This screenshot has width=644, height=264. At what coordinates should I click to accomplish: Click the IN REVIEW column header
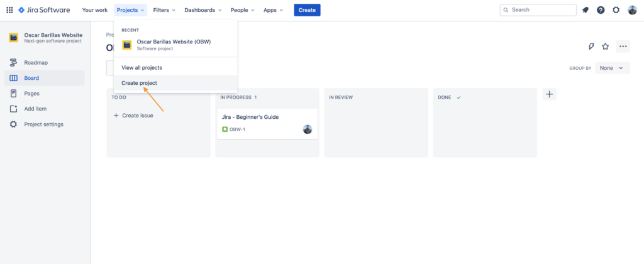pos(341,97)
